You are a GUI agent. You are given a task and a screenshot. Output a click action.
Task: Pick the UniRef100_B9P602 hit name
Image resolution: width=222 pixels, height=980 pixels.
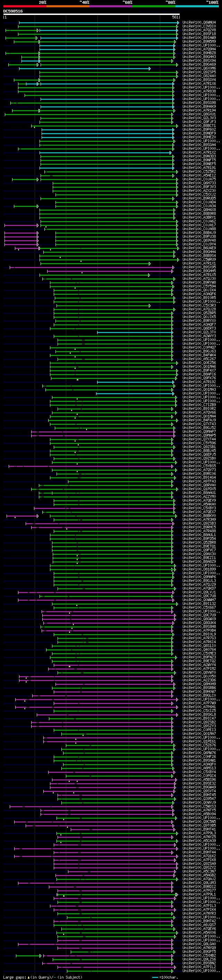tap(199, 129)
